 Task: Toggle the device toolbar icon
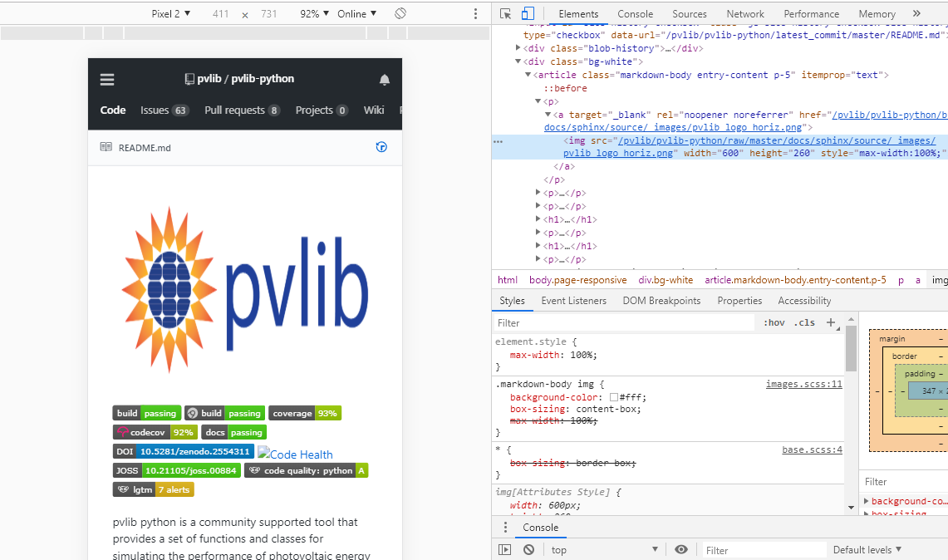pos(528,13)
